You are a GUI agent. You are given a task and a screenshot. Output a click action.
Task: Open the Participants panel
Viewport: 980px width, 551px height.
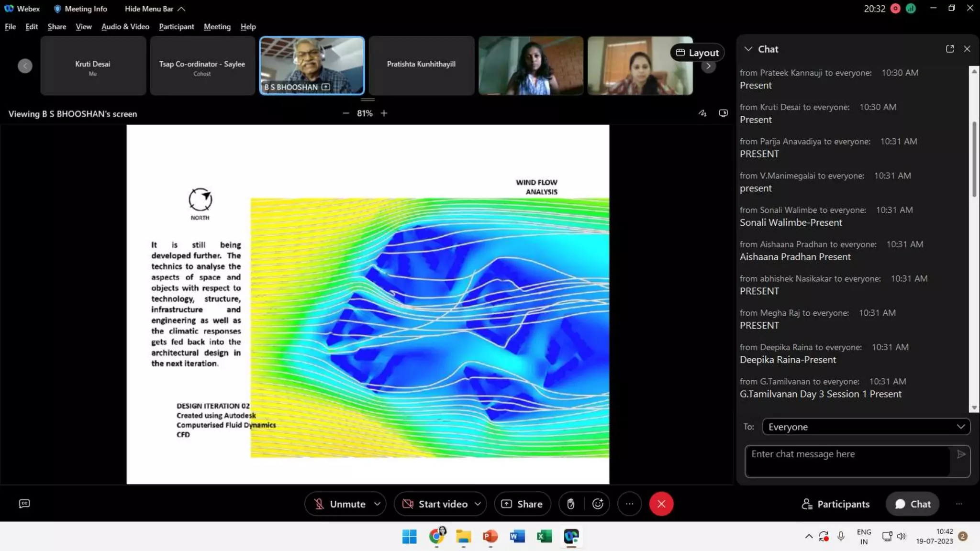pos(835,504)
